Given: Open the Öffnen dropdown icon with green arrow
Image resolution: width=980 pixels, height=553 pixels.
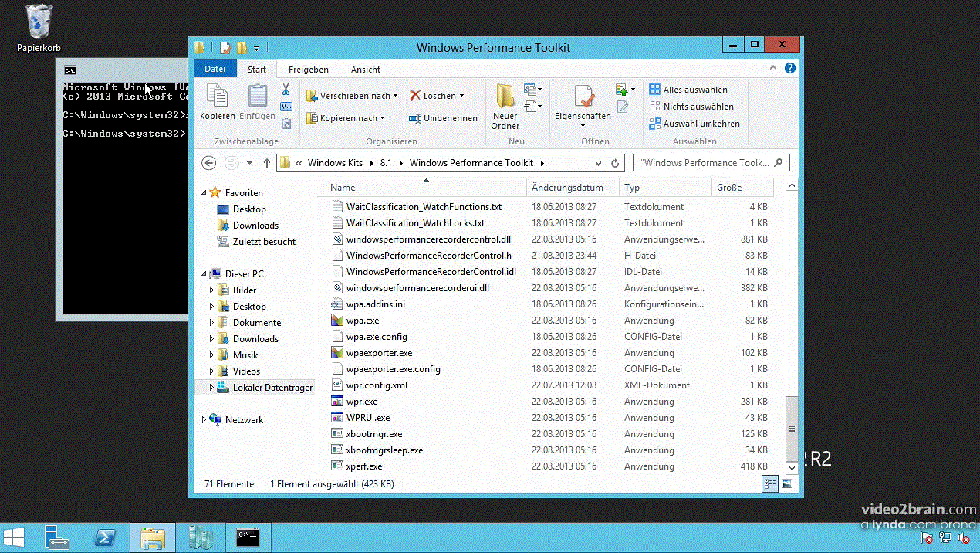Looking at the screenshot, I should tap(626, 90).
